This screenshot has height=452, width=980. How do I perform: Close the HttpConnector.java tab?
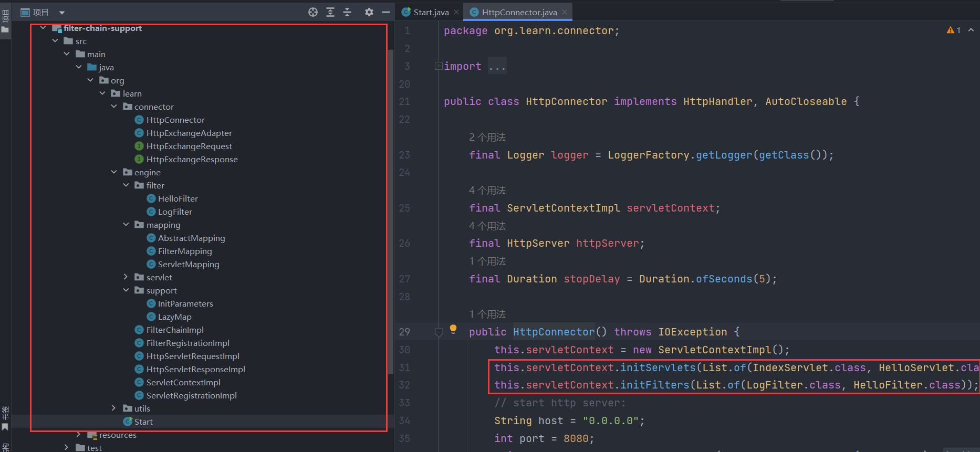click(x=565, y=12)
